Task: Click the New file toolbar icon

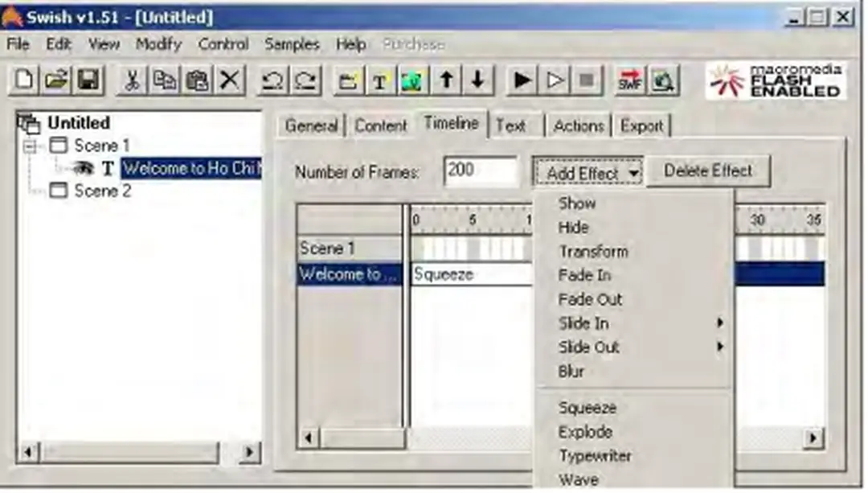Action: click(25, 80)
